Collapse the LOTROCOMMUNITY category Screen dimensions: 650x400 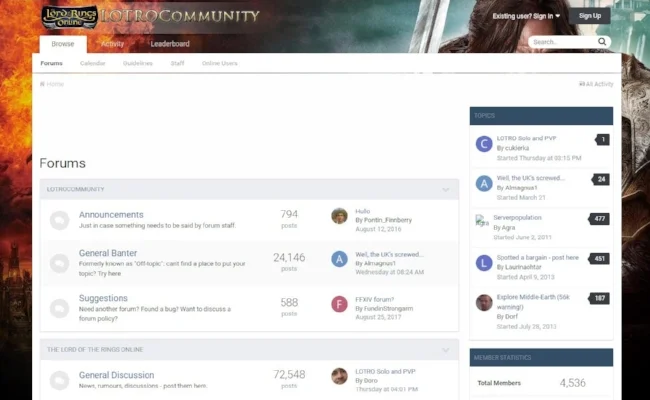tap(446, 190)
